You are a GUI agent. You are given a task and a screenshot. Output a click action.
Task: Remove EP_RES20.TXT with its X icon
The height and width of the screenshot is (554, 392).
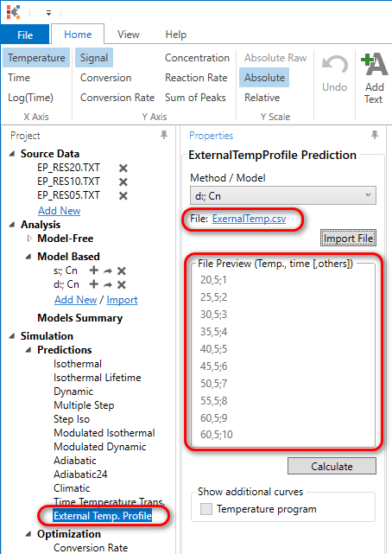[123, 168]
